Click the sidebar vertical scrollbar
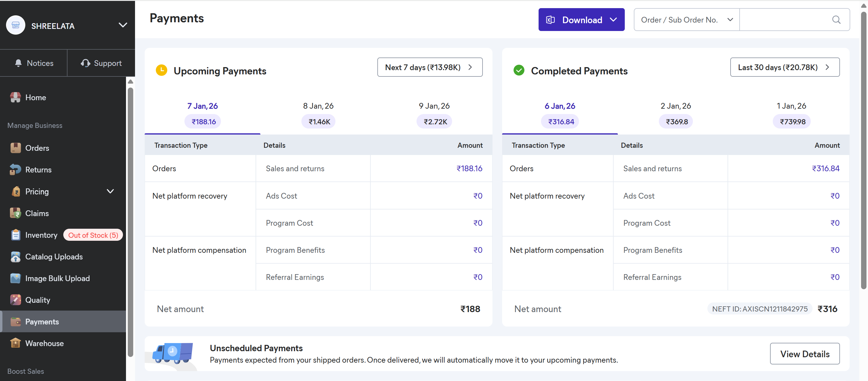 coord(131,219)
